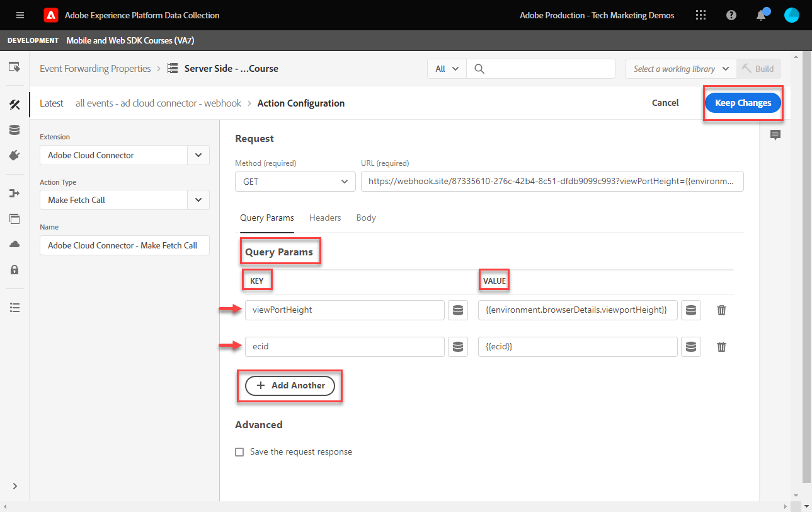Open the Rules icon in left sidebar
Image resolution: width=812 pixels, height=512 pixels.
[x=14, y=105]
